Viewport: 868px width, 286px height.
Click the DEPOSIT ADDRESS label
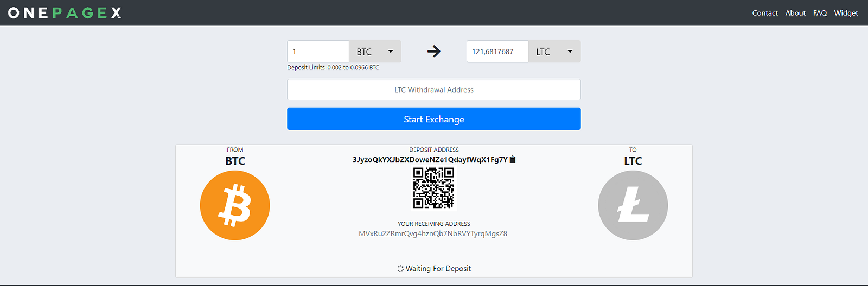[x=434, y=150]
